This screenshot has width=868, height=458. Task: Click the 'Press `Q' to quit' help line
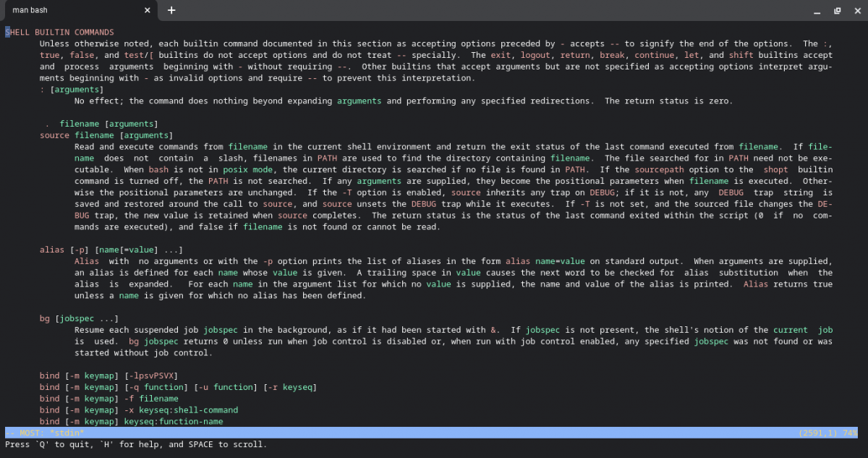coord(136,444)
